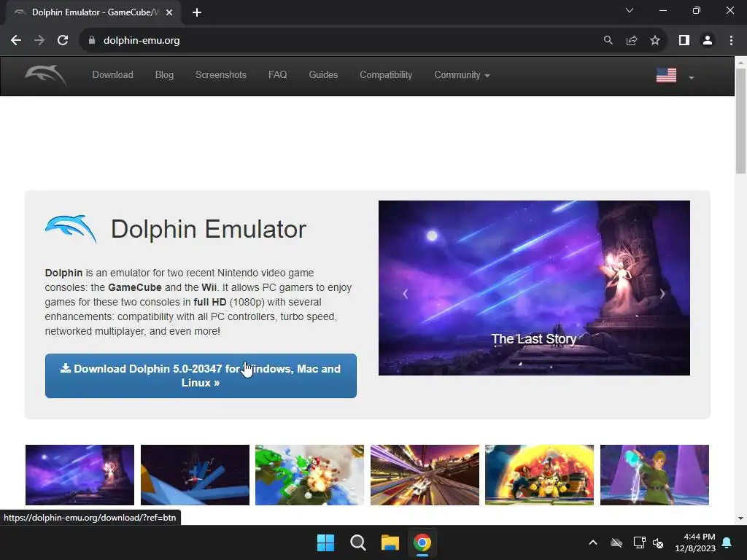Screen dimensions: 747x560
Task: Bookmark this page with the star icon
Action: click(655, 41)
